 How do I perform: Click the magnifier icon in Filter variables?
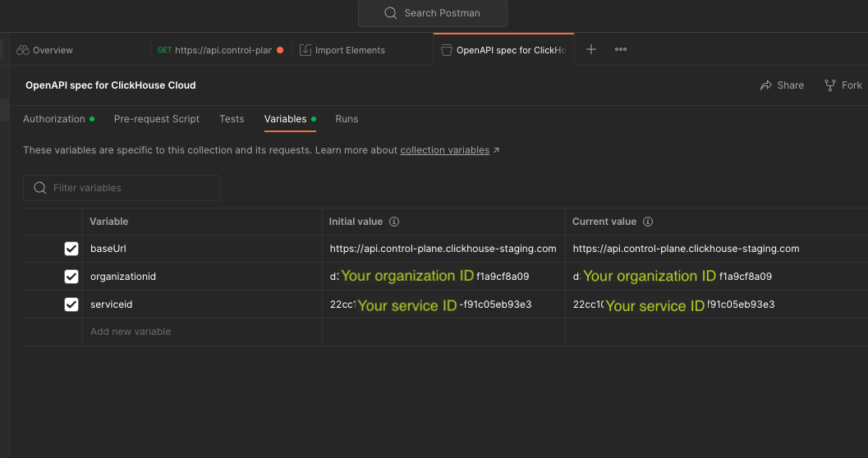tap(39, 188)
